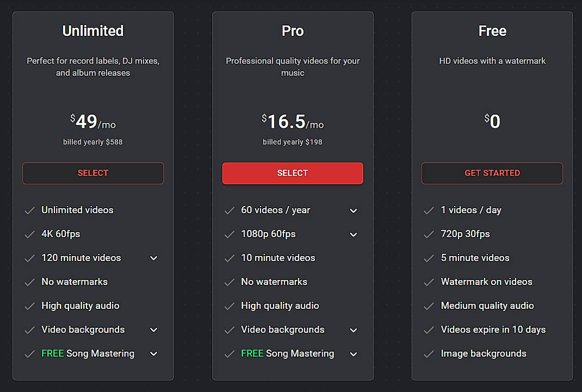This screenshot has height=392, width=582.
Task: Click 'FREE Song Mastering' text in Unlimited plan
Action: pyautogui.click(x=88, y=353)
